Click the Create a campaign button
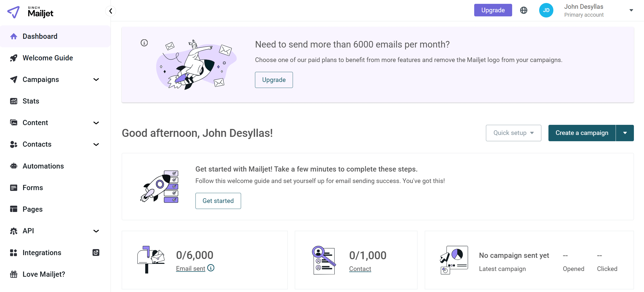The height and width of the screenshot is (292, 644). tap(582, 133)
